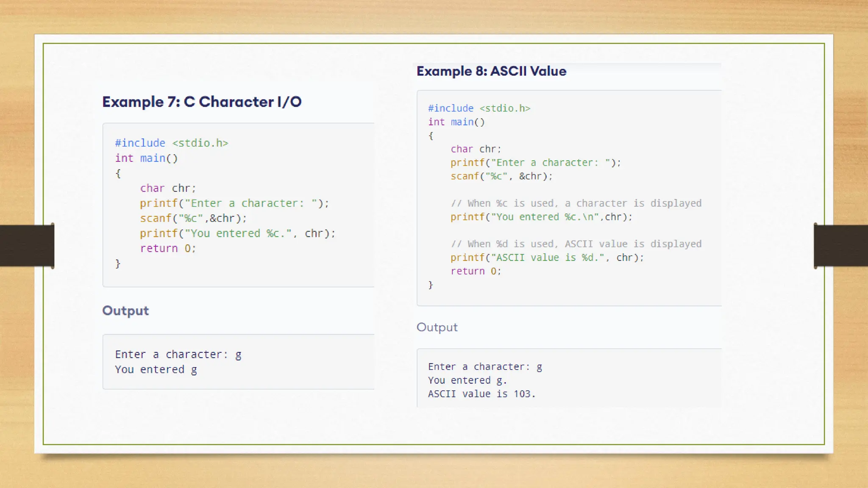Click the closing brace in Example 8
The image size is (868, 488).
point(431,285)
